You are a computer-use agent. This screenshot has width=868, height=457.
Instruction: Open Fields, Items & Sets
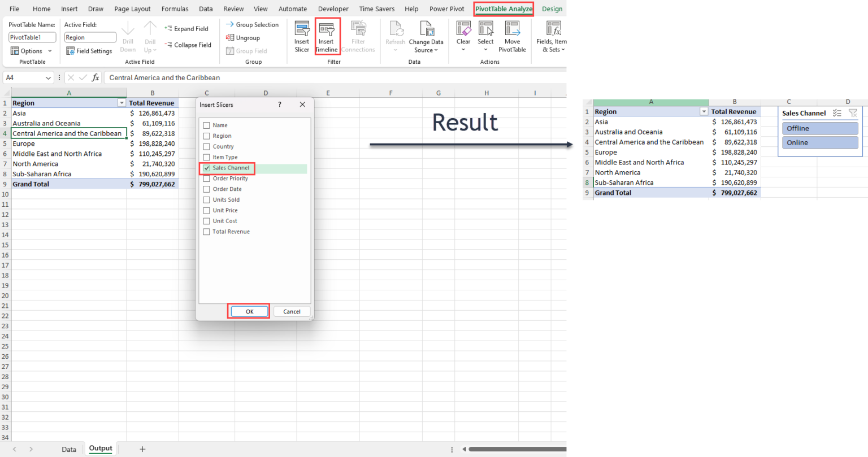click(552, 37)
